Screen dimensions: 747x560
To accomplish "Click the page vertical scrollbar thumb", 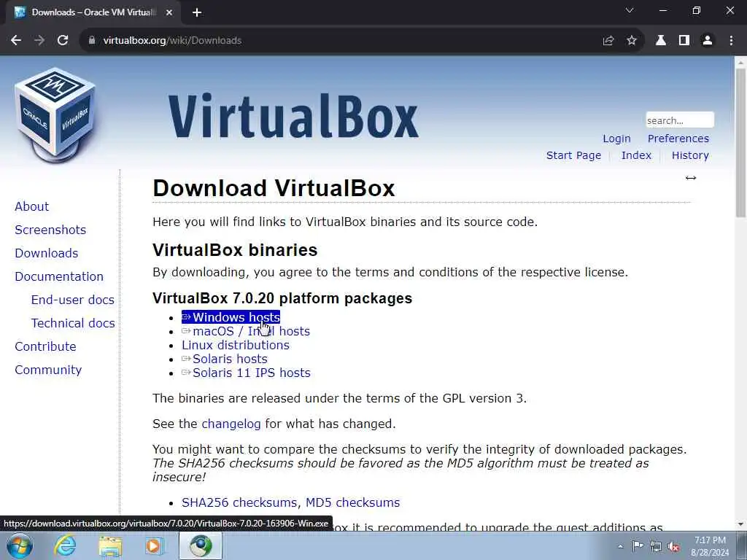I will (x=740, y=143).
